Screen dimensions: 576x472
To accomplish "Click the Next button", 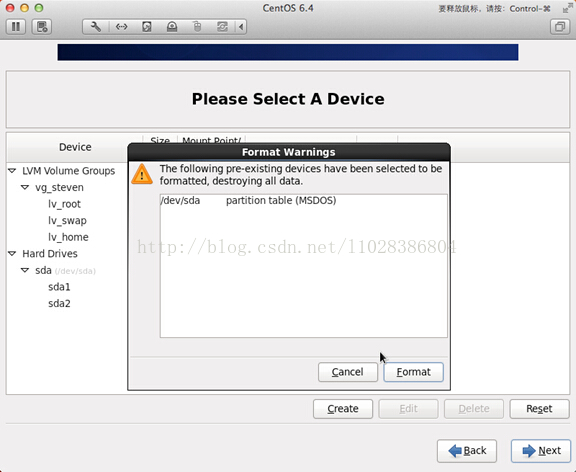I will tap(541, 451).
